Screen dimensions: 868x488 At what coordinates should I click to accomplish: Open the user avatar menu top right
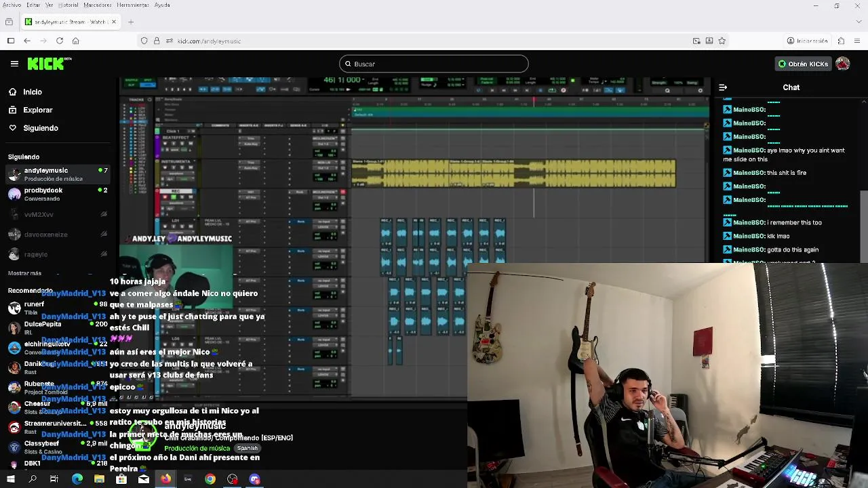843,64
